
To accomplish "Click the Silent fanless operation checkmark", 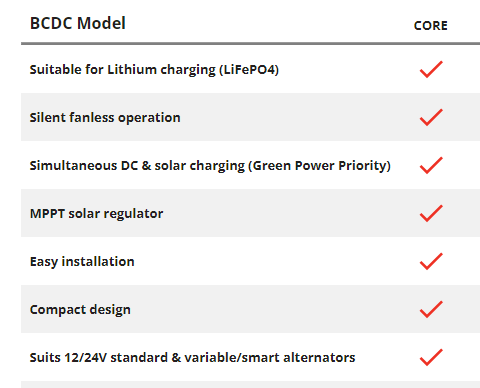I will pos(431,117).
